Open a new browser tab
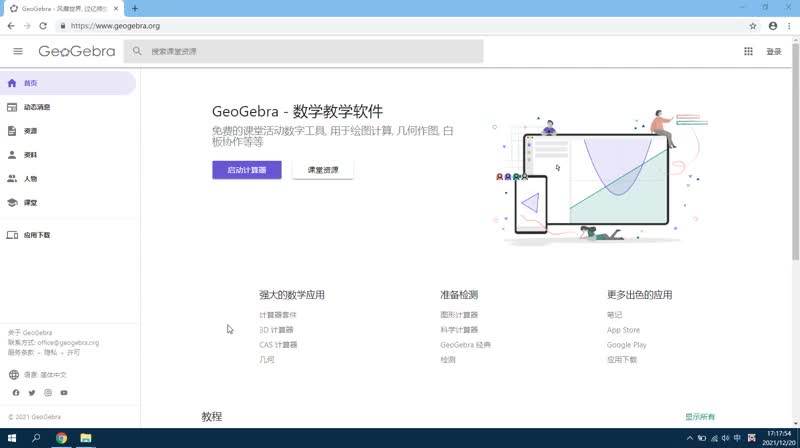800x448 pixels. point(135,9)
